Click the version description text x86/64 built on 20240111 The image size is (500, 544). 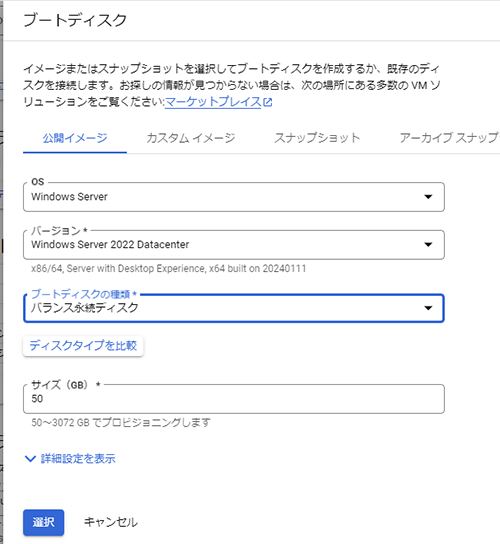(x=169, y=269)
